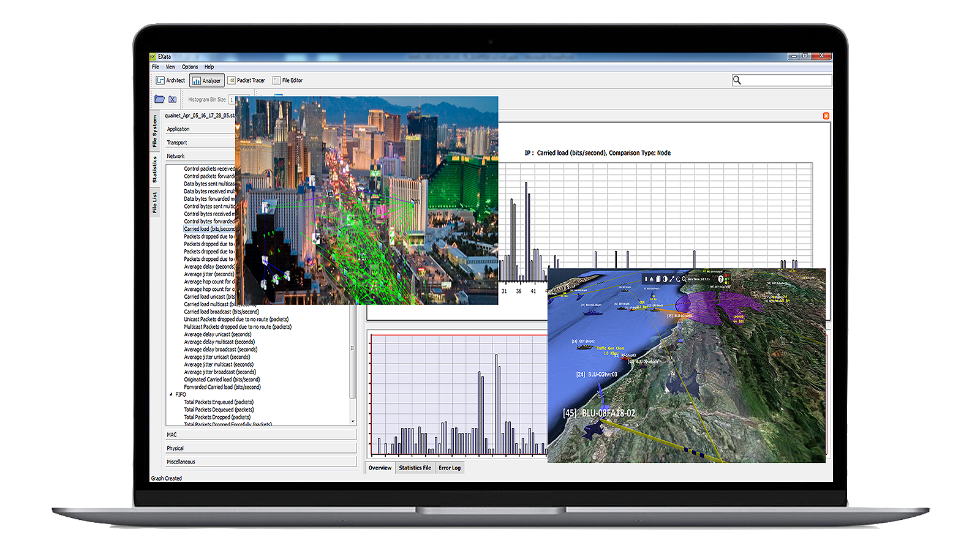Open the File Editor tool
Viewport: 980px width, 551px height.
click(x=288, y=80)
